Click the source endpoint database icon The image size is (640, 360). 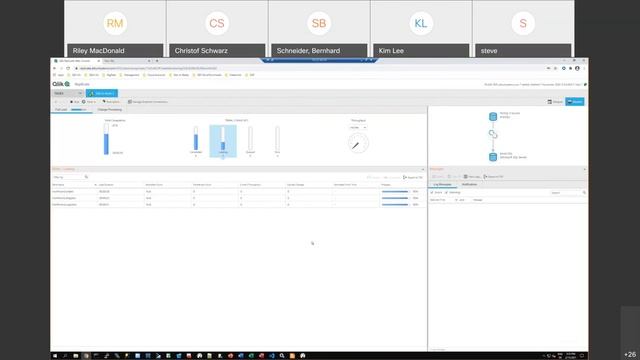coord(493,116)
